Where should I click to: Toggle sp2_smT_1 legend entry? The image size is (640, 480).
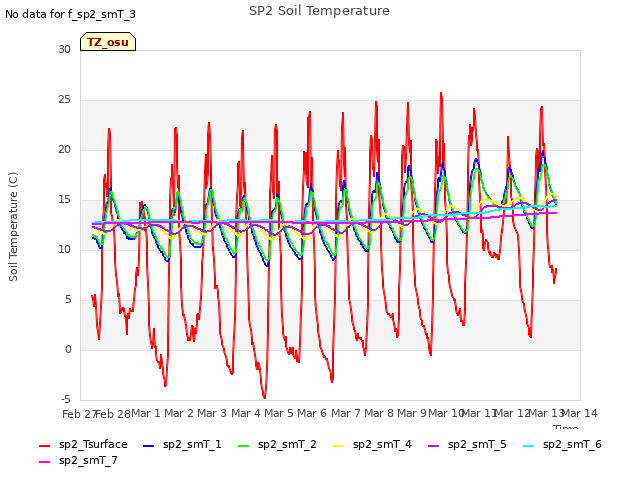pyautogui.click(x=182, y=444)
